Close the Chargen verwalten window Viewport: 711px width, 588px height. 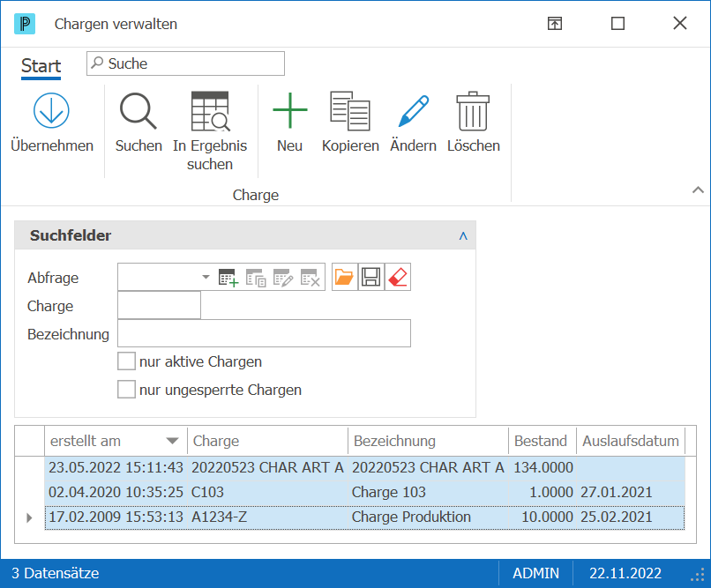[x=680, y=23]
